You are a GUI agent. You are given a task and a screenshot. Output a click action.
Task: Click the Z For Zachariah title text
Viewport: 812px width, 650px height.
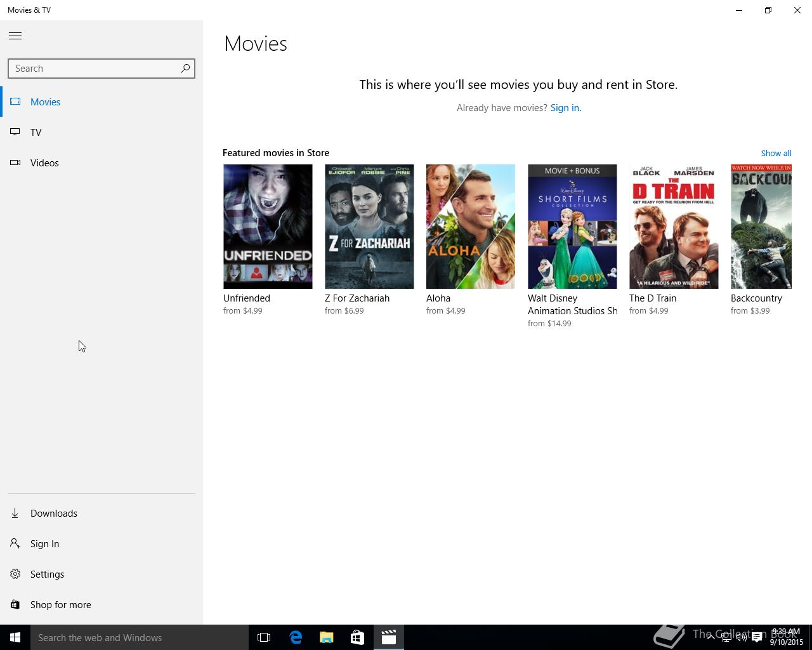(x=357, y=298)
